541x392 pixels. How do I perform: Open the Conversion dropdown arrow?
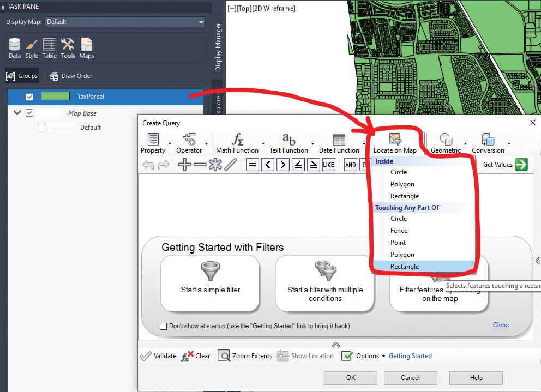509,143
